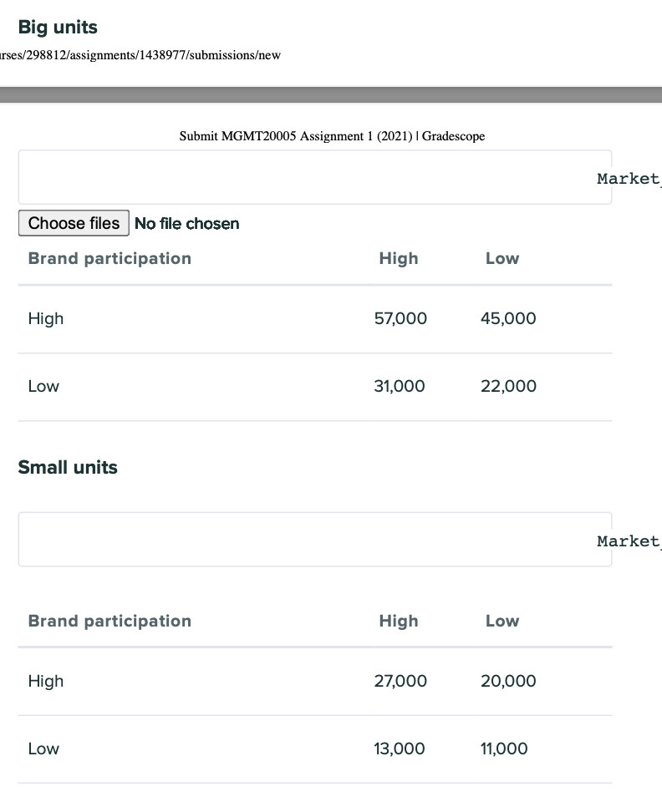Viewport: 662px width, 812px height.
Task: Click the 13,000 cell
Action: (x=400, y=749)
